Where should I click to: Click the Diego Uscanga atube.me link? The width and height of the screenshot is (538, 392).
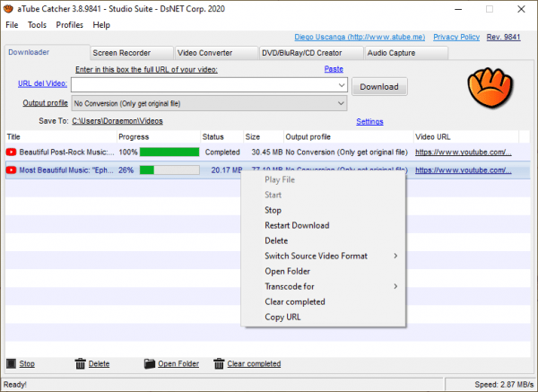(360, 37)
